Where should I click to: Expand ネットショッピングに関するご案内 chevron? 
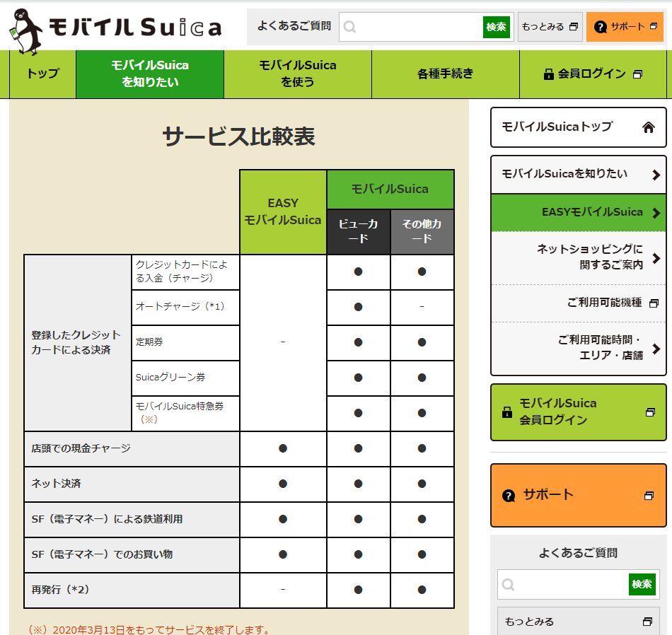click(x=656, y=258)
